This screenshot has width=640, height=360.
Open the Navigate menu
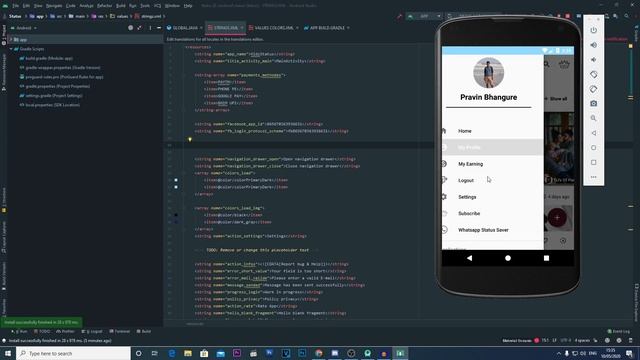54,6
